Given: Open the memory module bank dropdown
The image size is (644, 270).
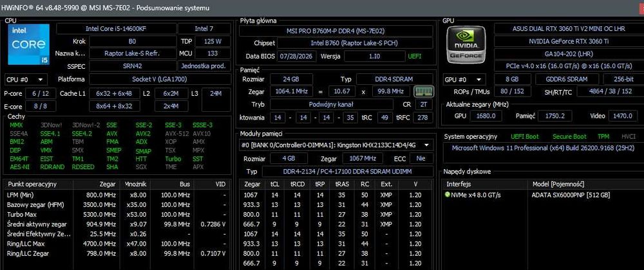Looking at the screenshot, I should click(336, 145).
